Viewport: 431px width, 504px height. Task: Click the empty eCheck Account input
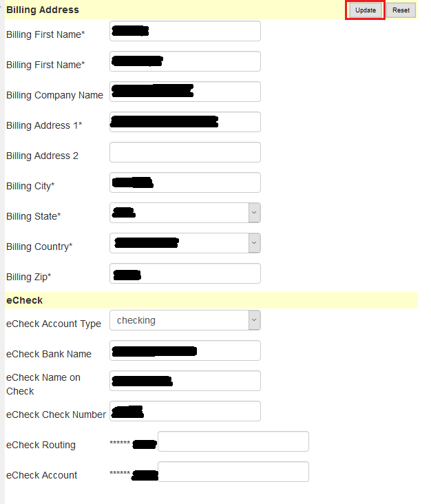click(x=233, y=472)
